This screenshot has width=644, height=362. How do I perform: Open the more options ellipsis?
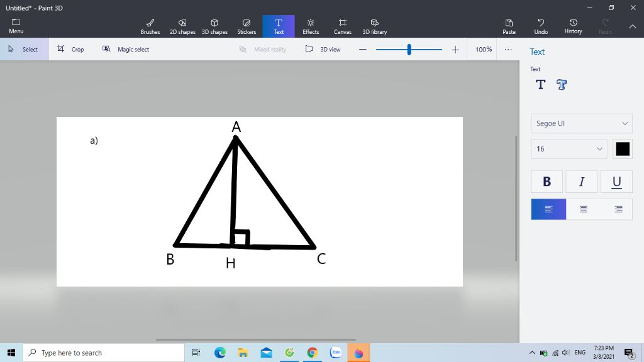pyautogui.click(x=508, y=49)
